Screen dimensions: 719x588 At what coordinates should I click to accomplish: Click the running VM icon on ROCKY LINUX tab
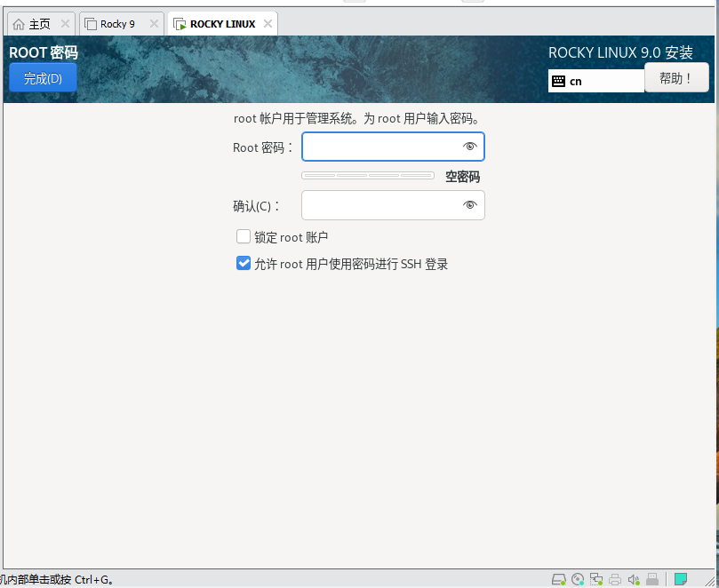(x=180, y=24)
